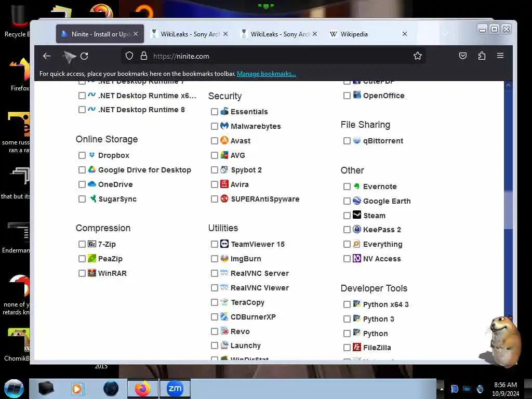Click the 7-Zip app icon
The height and width of the screenshot is (399, 532).
[x=91, y=244]
